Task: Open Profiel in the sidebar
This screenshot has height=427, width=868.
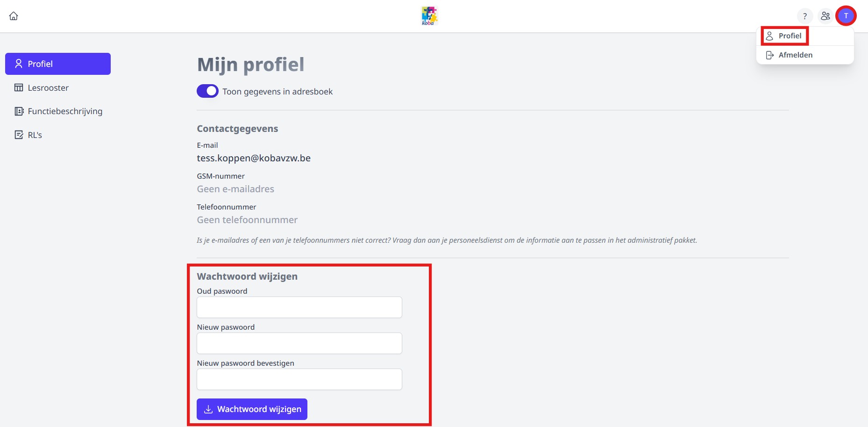Action: (x=58, y=64)
